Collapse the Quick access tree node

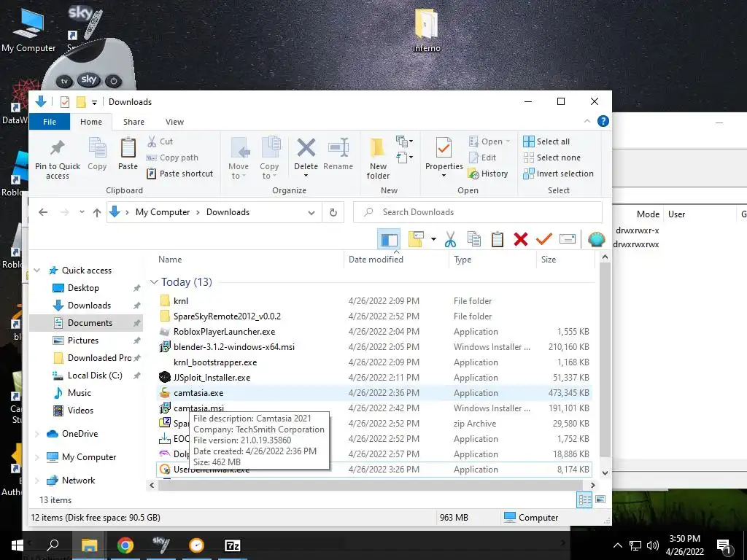click(x=37, y=271)
